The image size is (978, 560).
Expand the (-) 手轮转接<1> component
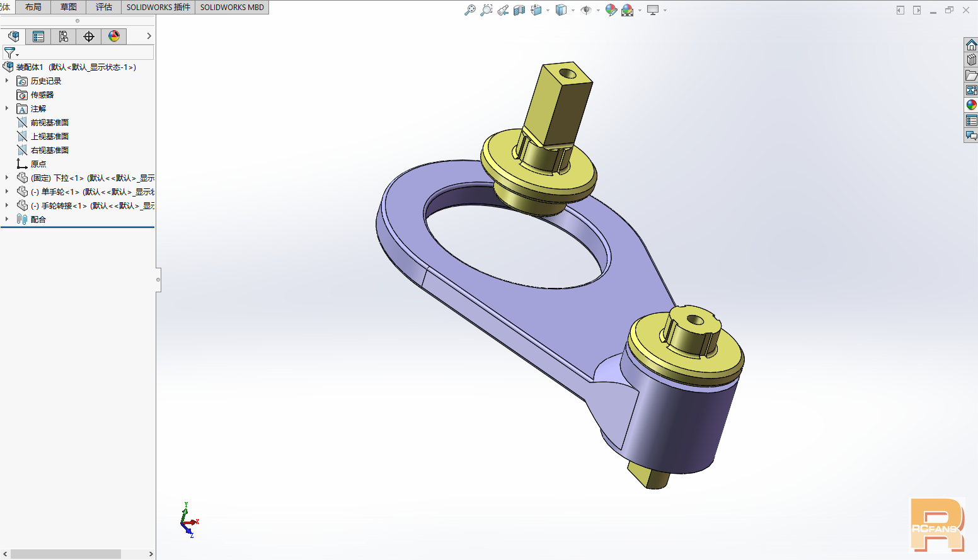click(x=7, y=205)
